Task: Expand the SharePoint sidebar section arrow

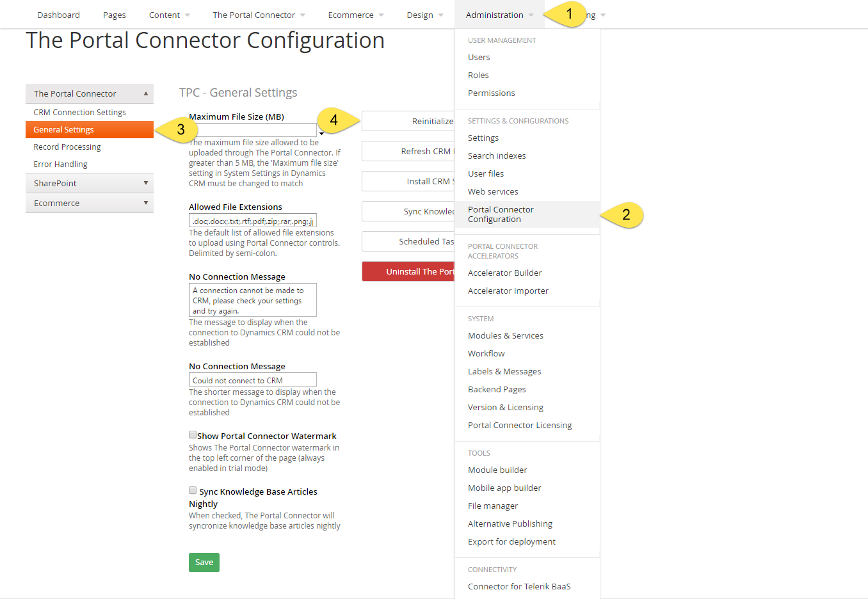Action: (x=146, y=183)
